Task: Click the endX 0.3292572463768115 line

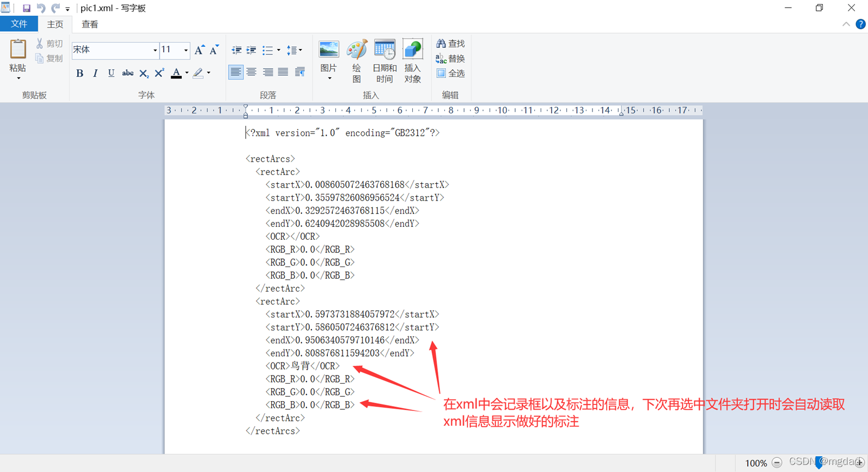Action: click(x=343, y=211)
